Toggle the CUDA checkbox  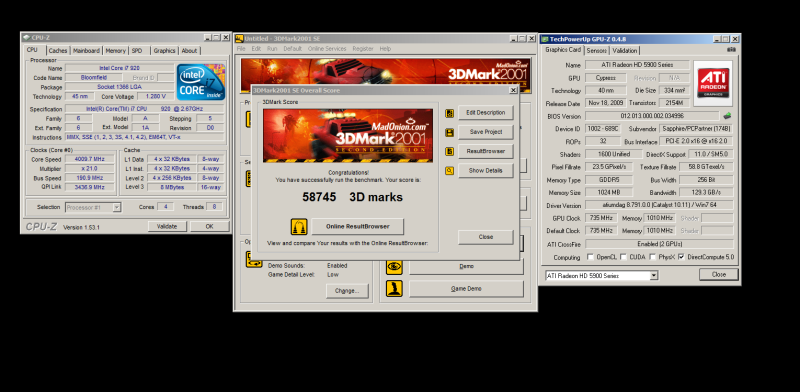point(623,257)
